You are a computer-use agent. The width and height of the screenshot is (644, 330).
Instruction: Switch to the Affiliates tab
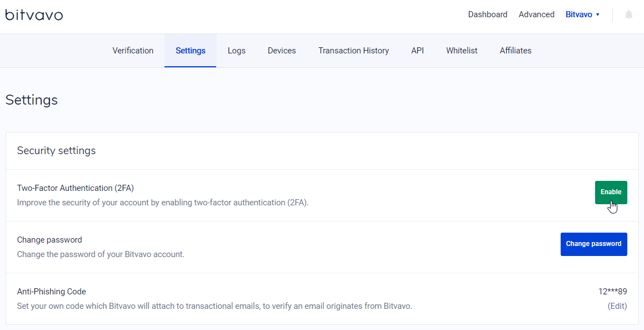[515, 51]
